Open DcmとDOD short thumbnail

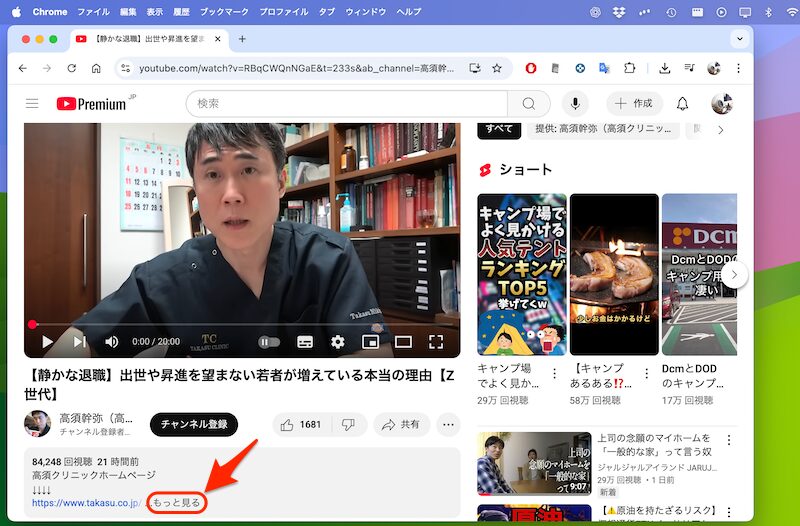699,274
